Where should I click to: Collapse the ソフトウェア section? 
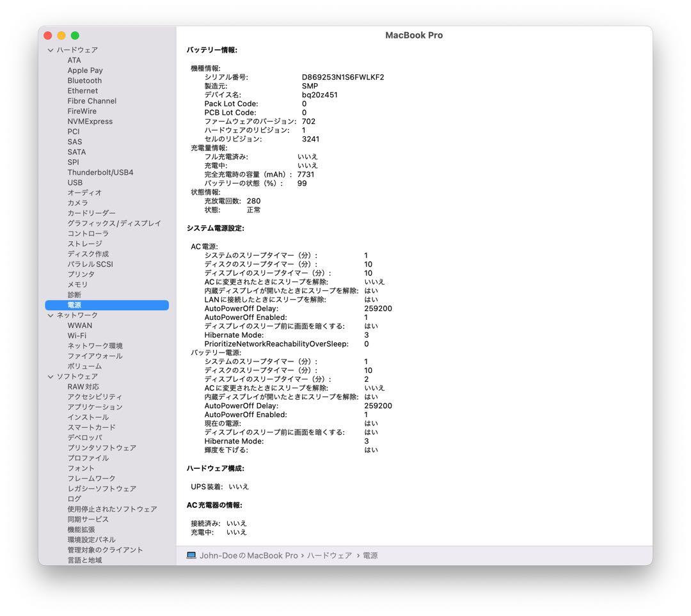pyautogui.click(x=50, y=376)
